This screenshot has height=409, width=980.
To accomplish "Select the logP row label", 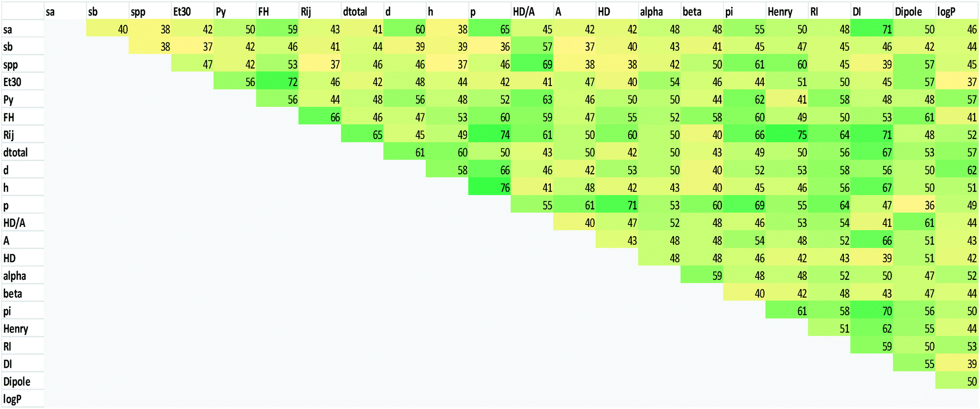I will coord(12,399).
